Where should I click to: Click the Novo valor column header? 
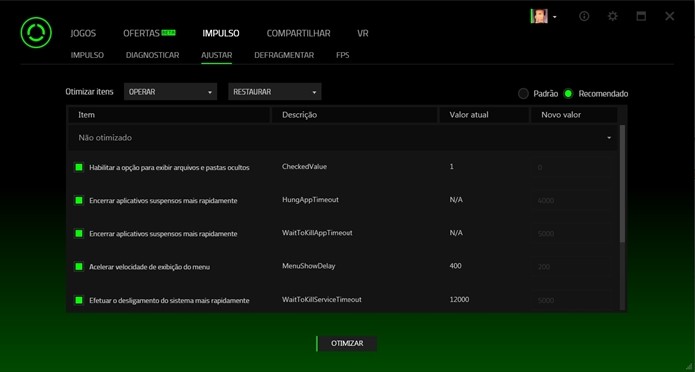click(x=574, y=115)
